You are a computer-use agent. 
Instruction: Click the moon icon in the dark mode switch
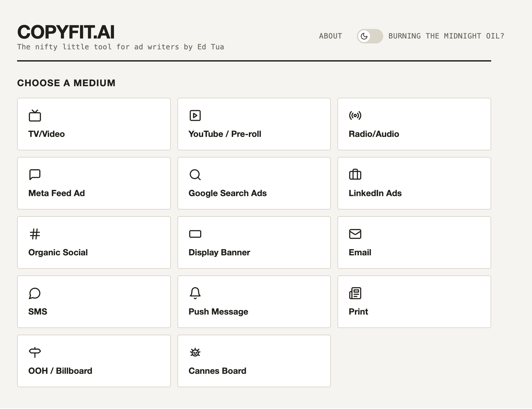tap(364, 36)
